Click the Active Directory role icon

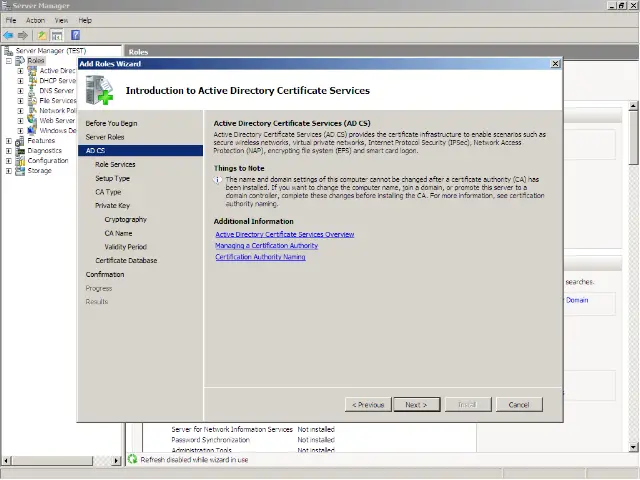[32, 71]
